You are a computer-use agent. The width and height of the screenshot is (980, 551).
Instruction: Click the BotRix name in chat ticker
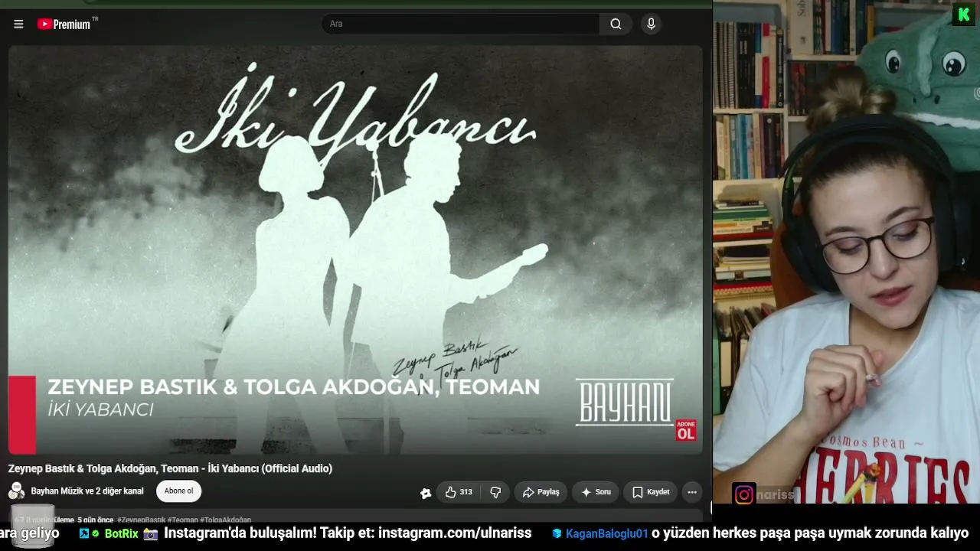(x=121, y=533)
